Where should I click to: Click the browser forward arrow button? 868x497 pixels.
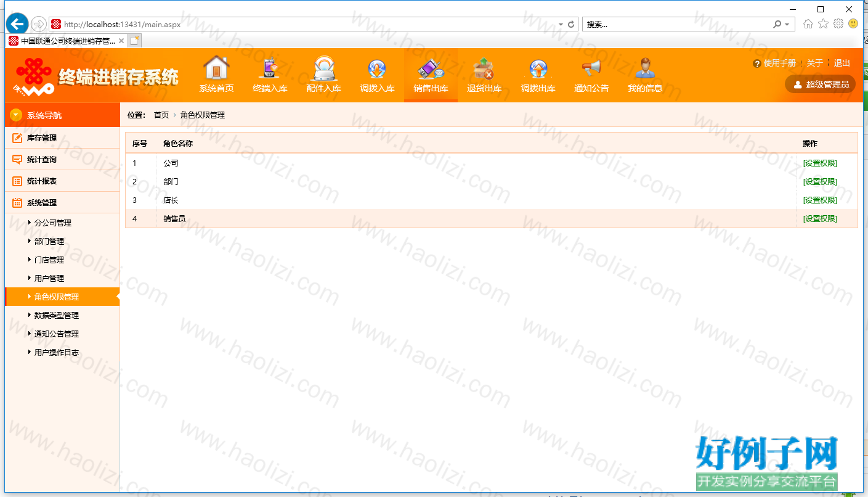[x=39, y=24]
